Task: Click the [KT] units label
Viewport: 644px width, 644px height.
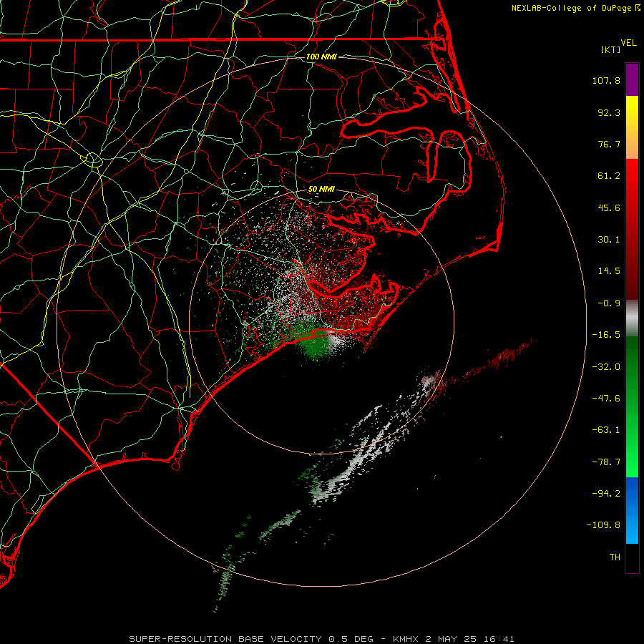Action: point(610,49)
